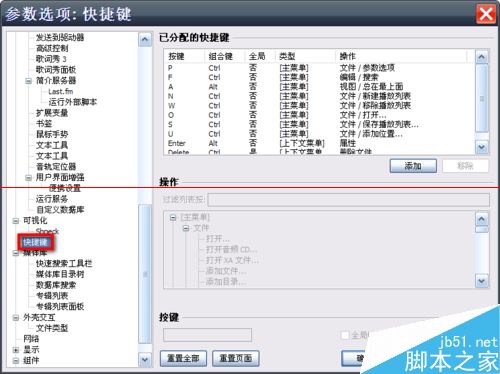The height and width of the screenshot is (374, 500).
Task: Select the 打开 XA 文件... action
Action: click(232, 260)
